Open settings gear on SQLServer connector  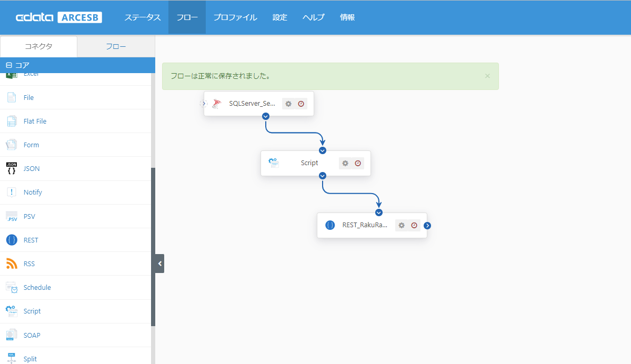(x=288, y=104)
